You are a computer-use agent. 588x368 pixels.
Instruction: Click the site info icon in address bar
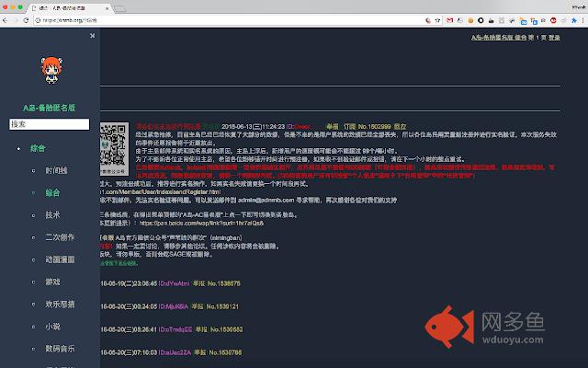pyautogui.click(x=38, y=20)
